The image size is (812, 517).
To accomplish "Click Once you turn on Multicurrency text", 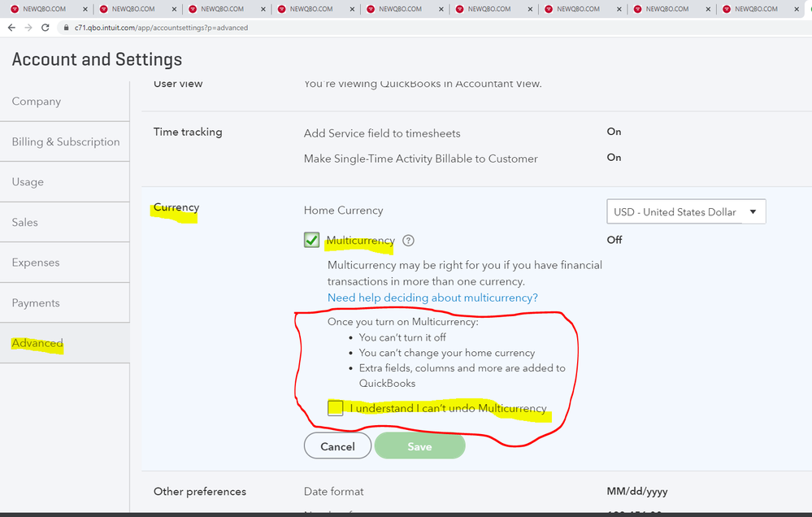I will point(403,322).
